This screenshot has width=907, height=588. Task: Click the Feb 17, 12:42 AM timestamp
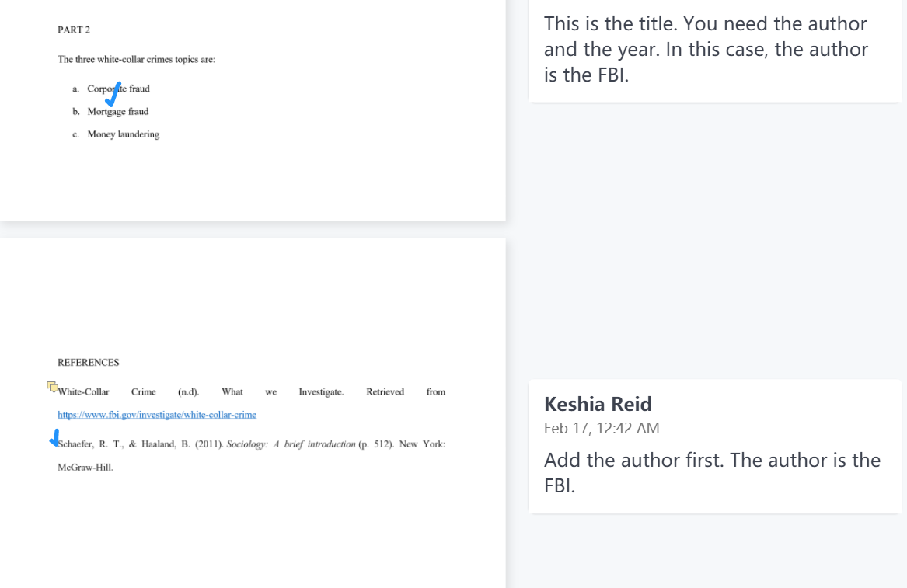pos(602,428)
